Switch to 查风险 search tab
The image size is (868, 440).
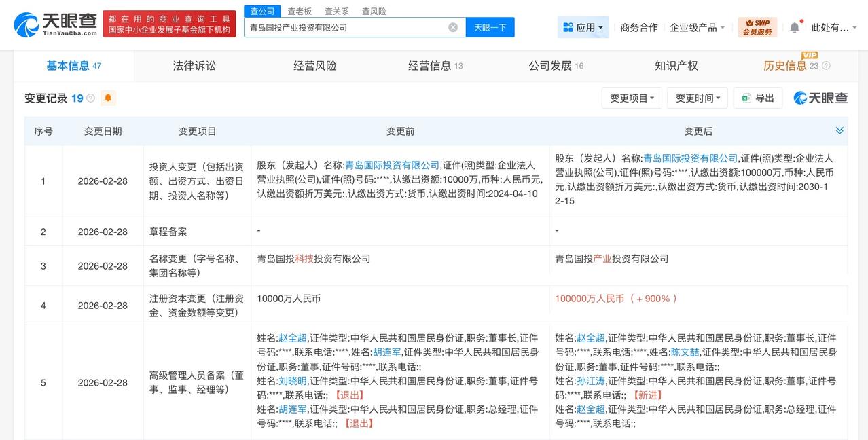tap(374, 11)
